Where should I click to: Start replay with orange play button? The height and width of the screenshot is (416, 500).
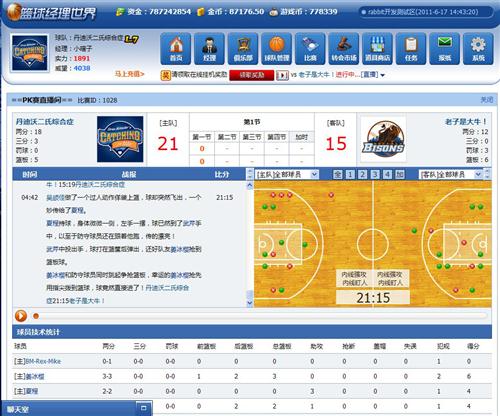[21, 316]
